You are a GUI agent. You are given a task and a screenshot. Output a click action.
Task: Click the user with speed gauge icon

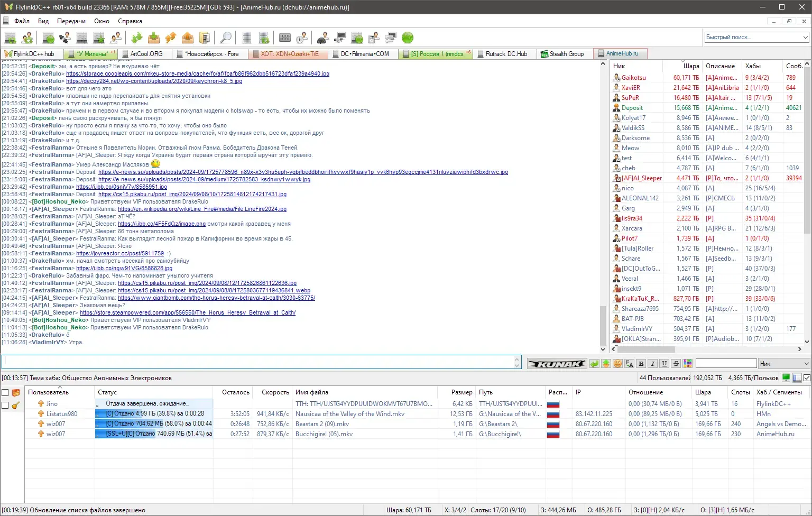click(323, 38)
